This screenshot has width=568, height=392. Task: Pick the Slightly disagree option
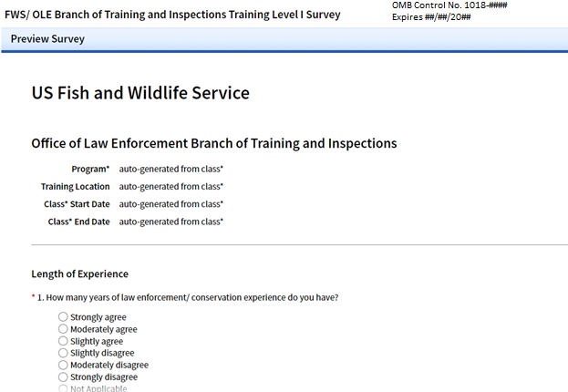(63, 353)
